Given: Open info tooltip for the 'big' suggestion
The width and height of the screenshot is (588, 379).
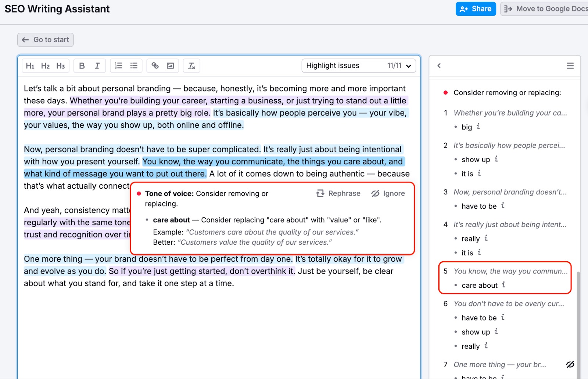Looking at the screenshot, I should 478,127.
